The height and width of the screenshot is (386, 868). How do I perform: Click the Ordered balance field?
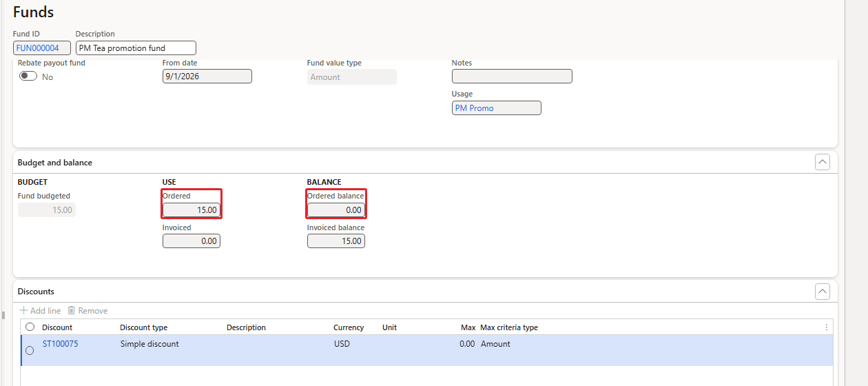(336, 210)
